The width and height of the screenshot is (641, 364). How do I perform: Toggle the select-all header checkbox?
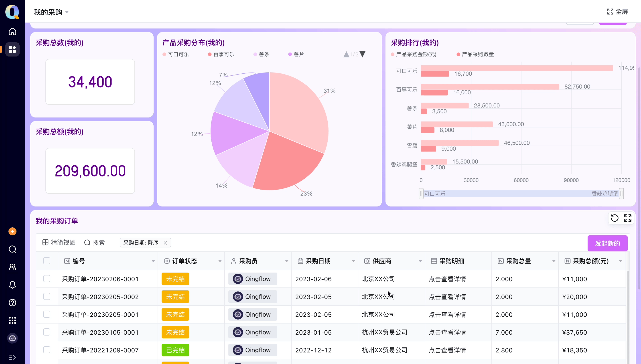(47, 261)
